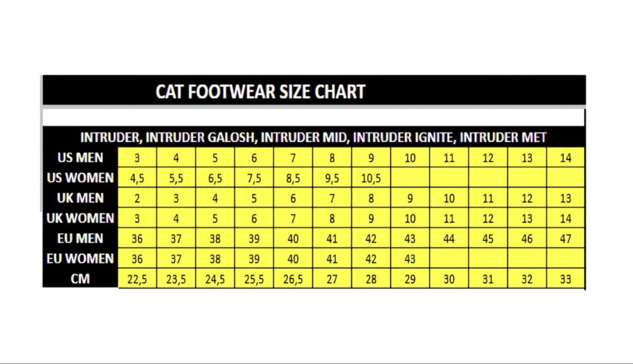This screenshot has height=364, width=633.
Task: Click the 26,5 cell in CM row
Action: [x=293, y=279]
